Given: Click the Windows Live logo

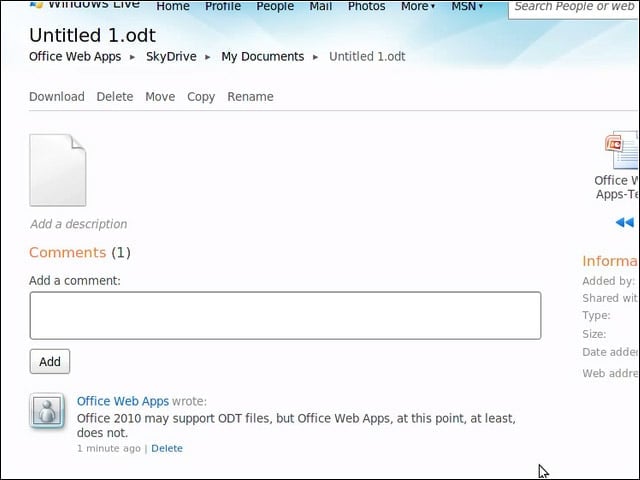Looking at the screenshot, I should pyautogui.click(x=85, y=5).
